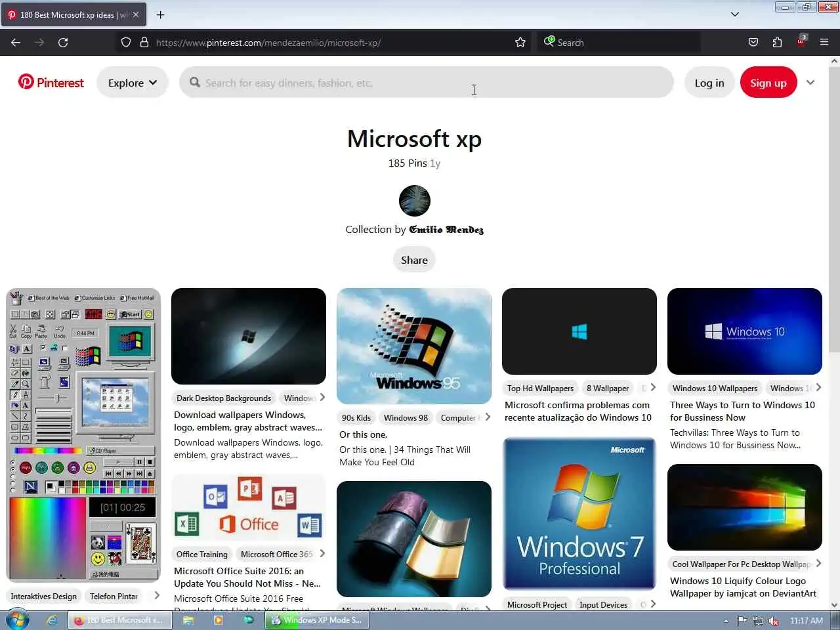The image size is (840, 630).
Task: Open a new tab with the plus button
Action: [160, 14]
